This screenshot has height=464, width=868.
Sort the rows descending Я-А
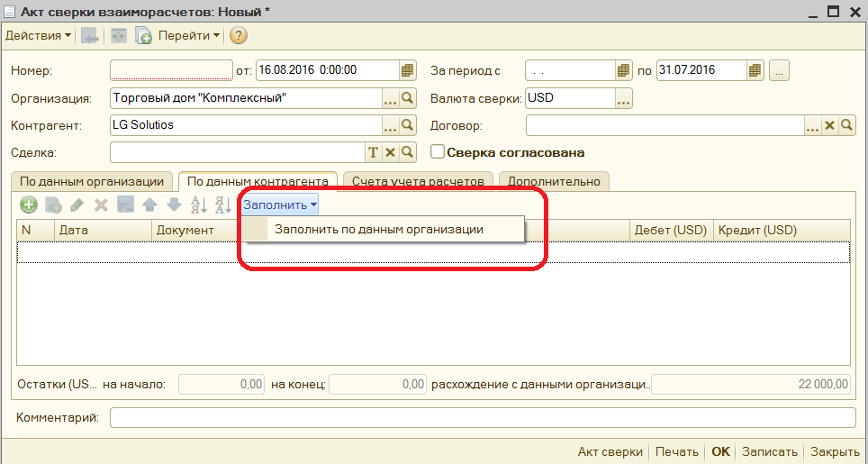(x=223, y=205)
